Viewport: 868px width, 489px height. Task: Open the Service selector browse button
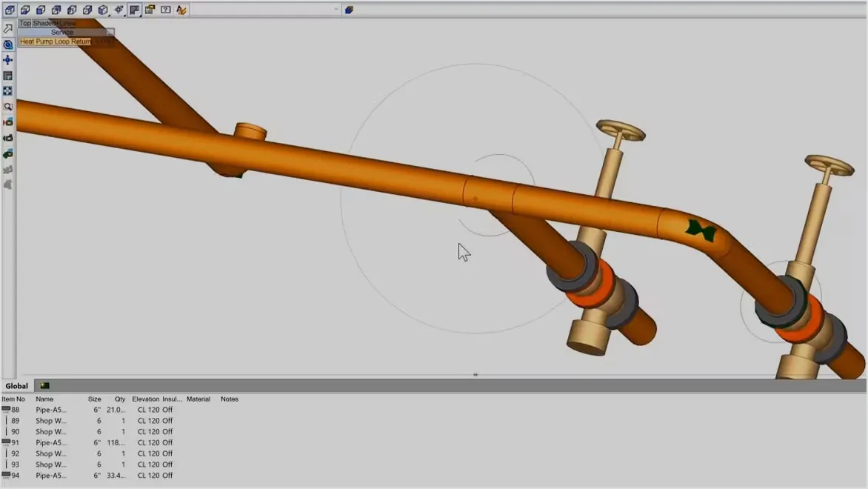(110, 33)
